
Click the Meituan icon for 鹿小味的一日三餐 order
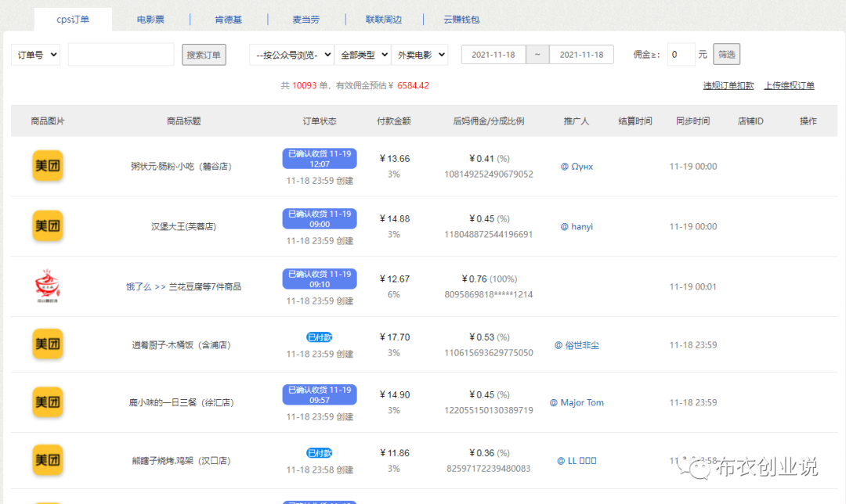point(48,402)
